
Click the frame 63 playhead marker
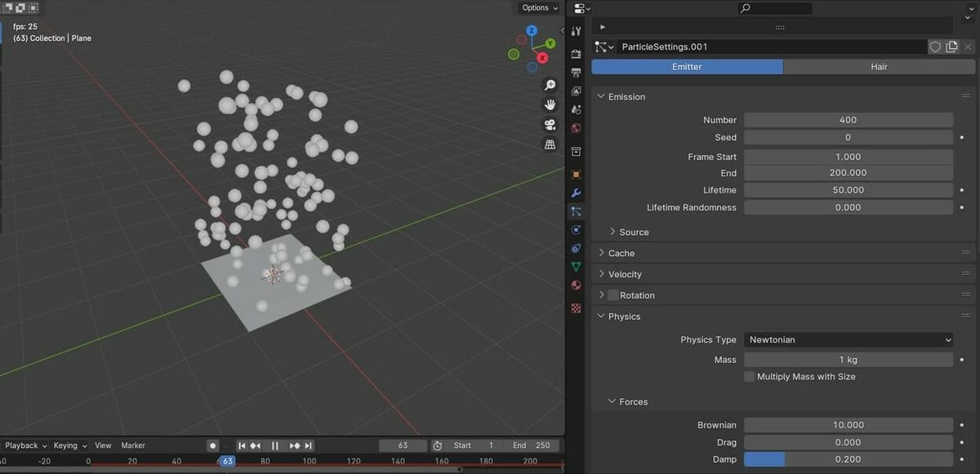coord(227,461)
